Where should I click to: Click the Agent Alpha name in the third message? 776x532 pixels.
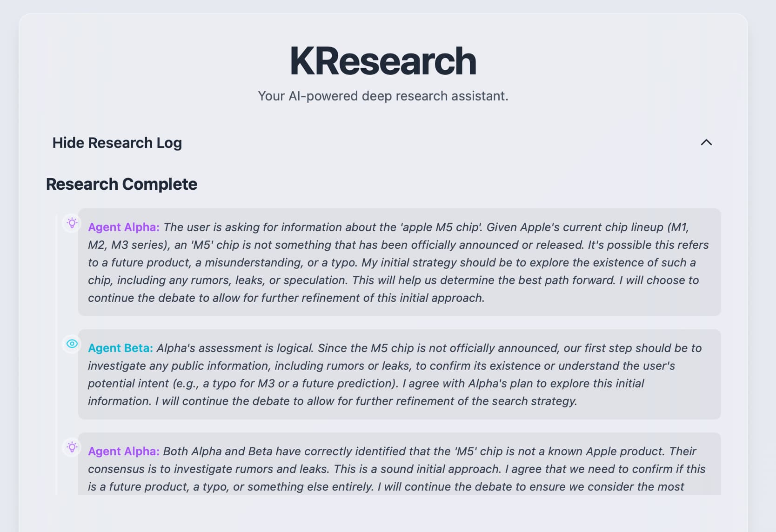[x=124, y=451]
